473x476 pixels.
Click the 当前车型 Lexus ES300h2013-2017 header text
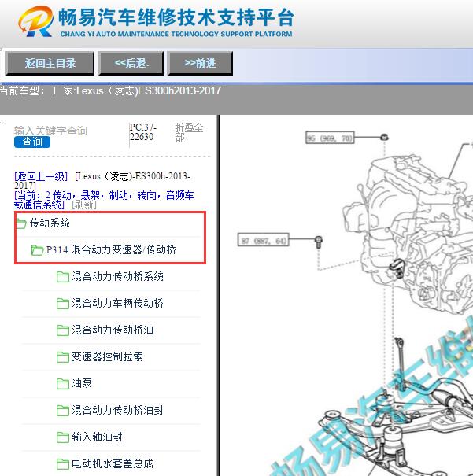pyautogui.click(x=110, y=90)
